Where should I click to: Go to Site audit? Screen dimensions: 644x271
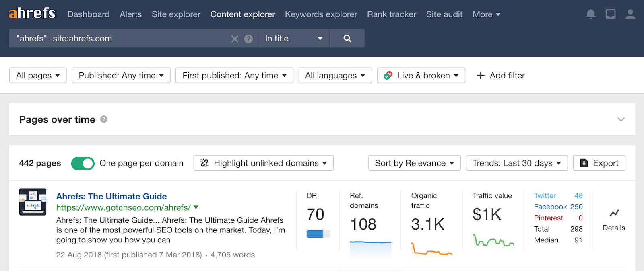coord(444,14)
